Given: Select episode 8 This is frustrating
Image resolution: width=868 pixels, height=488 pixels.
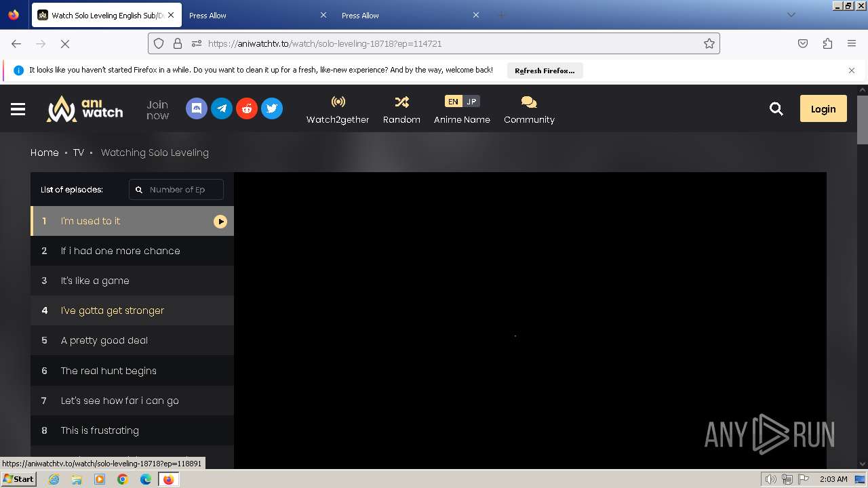Looking at the screenshot, I should pos(132,430).
